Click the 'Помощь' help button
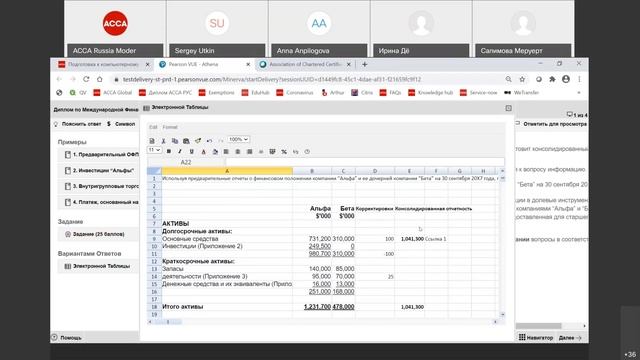The height and width of the screenshot is (360, 640). (67, 338)
